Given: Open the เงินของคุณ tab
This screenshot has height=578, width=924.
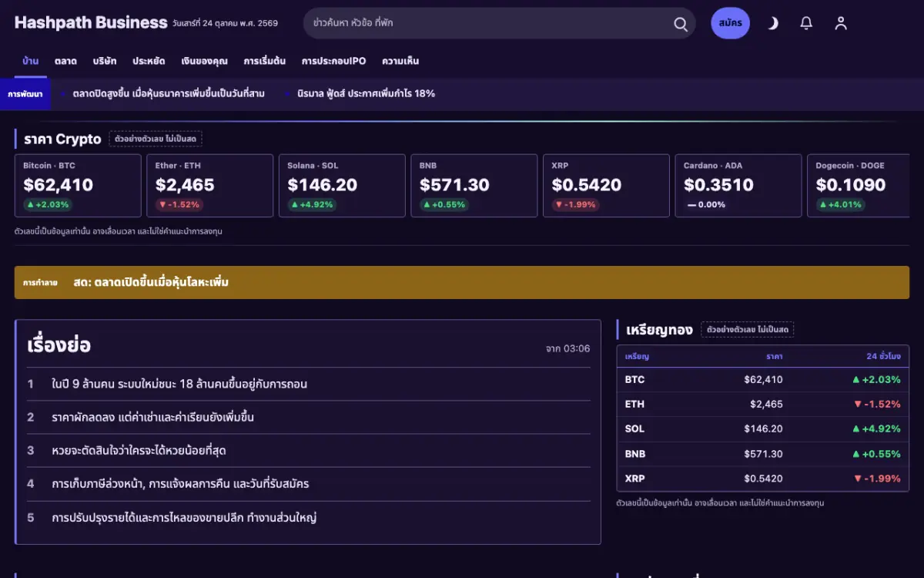Looking at the screenshot, I should point(204,61).
